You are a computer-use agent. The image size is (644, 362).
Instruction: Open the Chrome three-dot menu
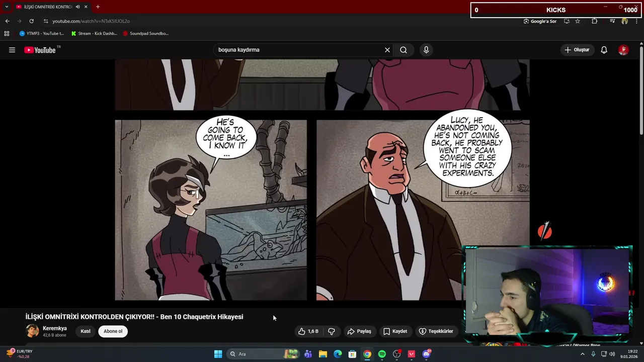coord(637,21)
